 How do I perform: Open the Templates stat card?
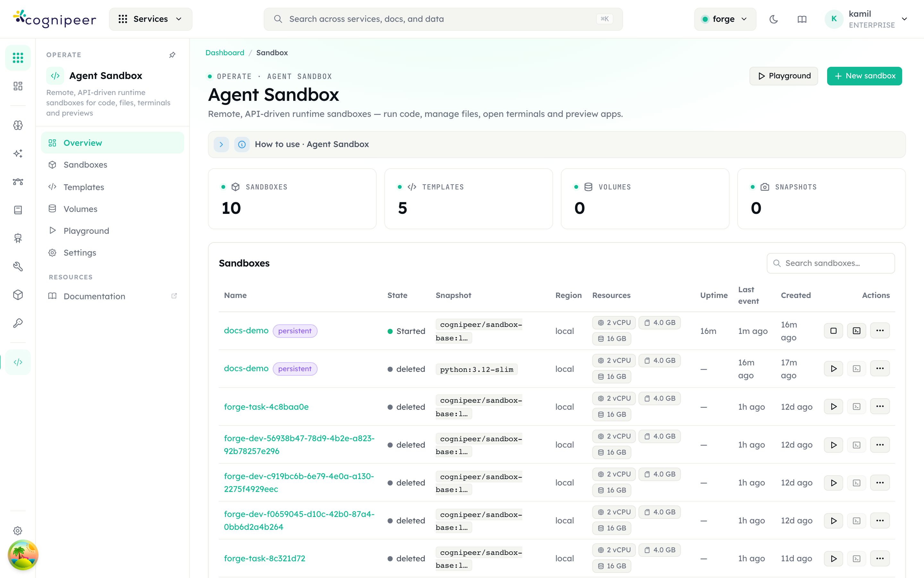[x=468, y=199]
